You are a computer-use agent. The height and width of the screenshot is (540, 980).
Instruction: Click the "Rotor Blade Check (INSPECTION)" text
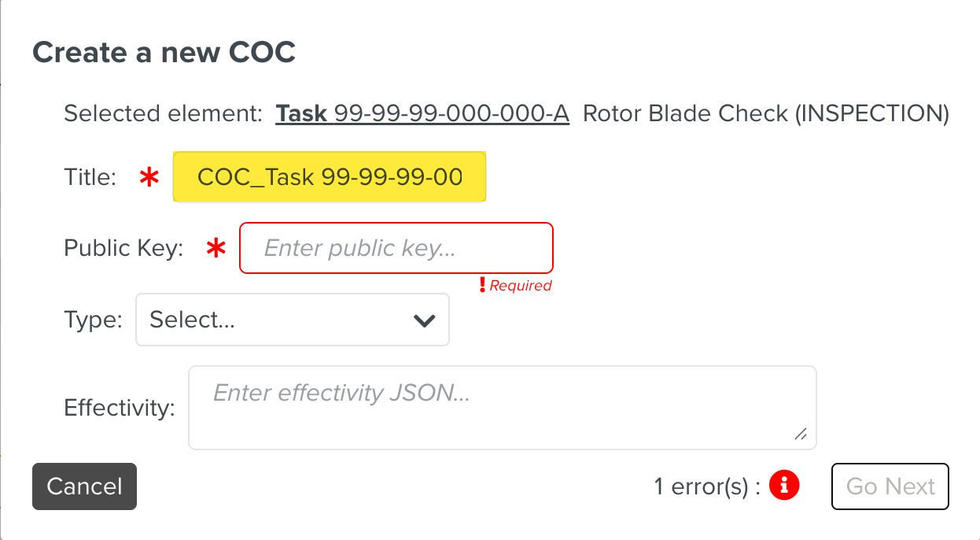tap(765, 114)
